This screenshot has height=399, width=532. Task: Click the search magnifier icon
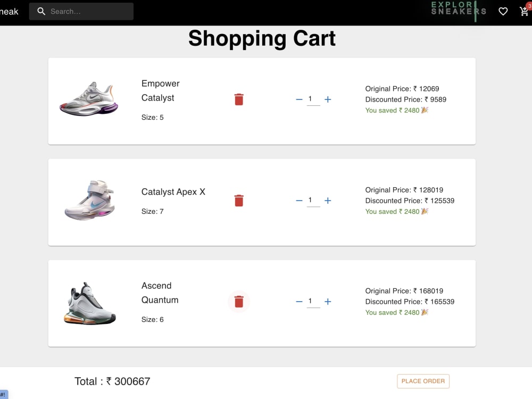(x=41, y=12)
